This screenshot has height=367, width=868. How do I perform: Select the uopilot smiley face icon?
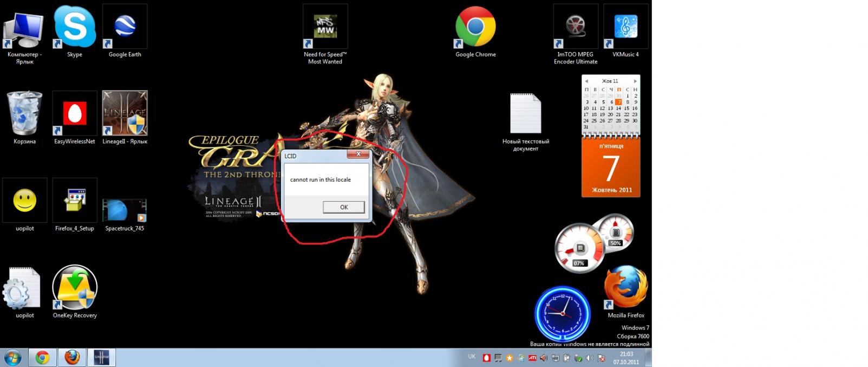[24, 204]
